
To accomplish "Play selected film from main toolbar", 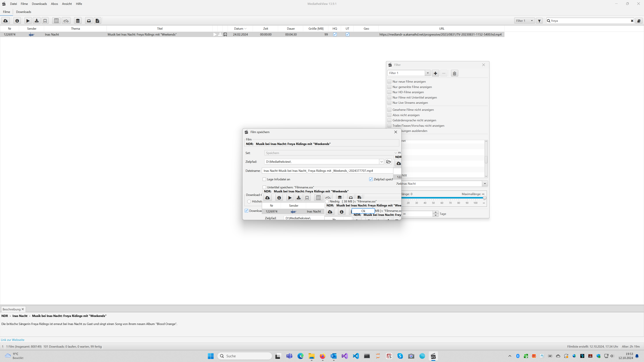I will click(28, 21).
